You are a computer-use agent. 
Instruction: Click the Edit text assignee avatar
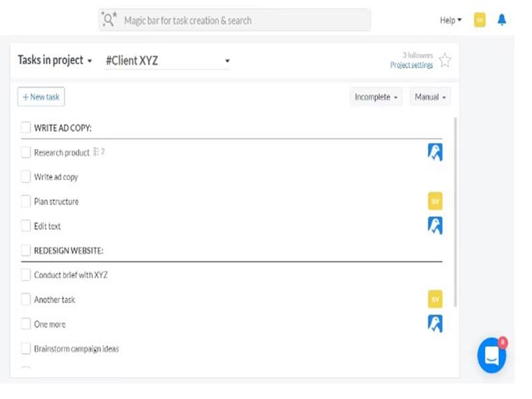click(x=435, y=225)
